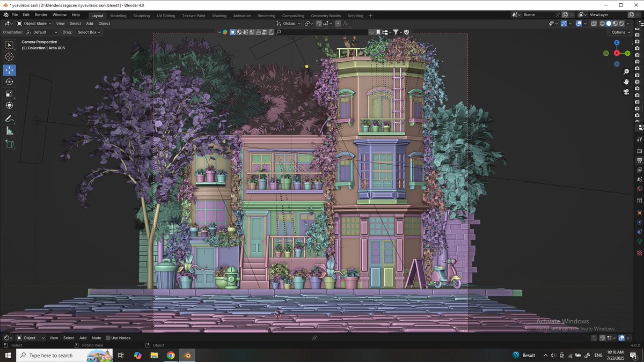
Task: Open the 3D viewport View menu
Action: coord(61,24)
